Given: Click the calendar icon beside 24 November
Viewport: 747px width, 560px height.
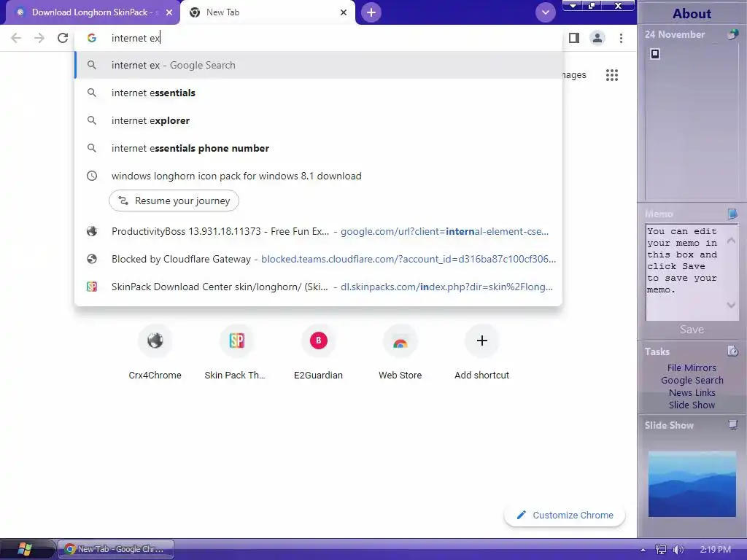Looking at the screenshot, I should [x=732, y=34].
